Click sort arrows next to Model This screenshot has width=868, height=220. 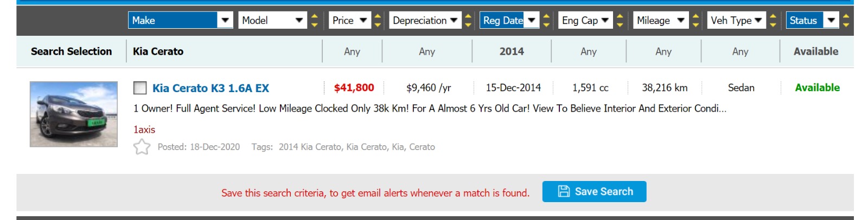pyautogui.click(x=315, y=21)
